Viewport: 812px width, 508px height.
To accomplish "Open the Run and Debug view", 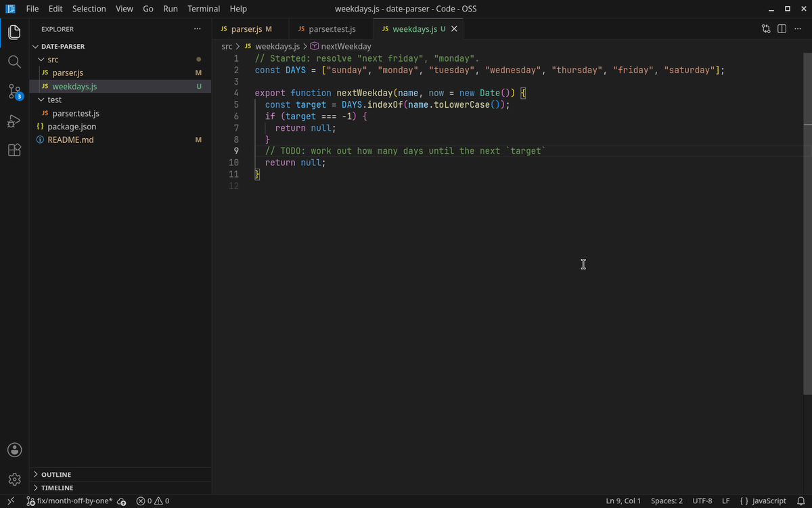I will click(x=14, y=121).
